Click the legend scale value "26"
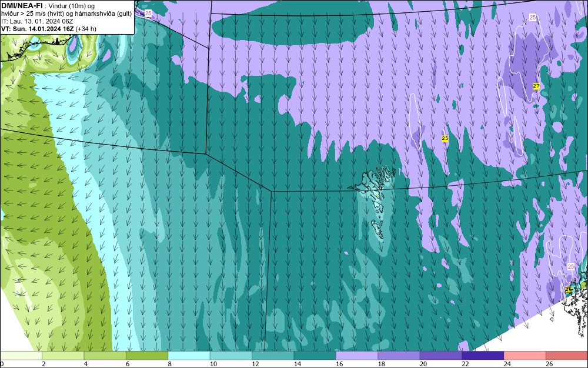The image size is (588, 368). pos(549,364)
